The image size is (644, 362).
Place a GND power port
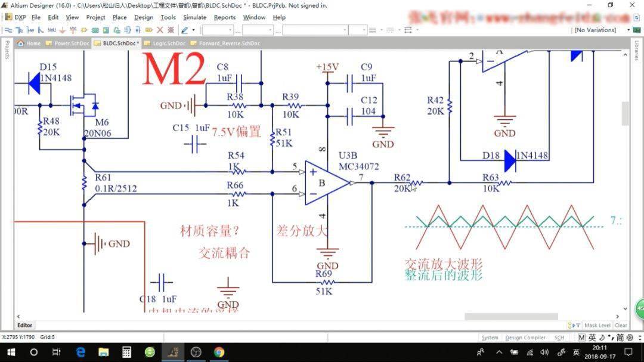pos(63,30)
